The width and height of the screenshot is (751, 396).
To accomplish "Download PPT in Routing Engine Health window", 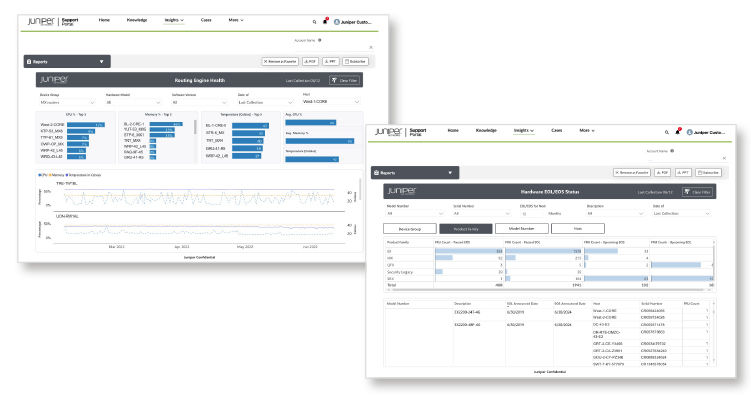I will [330, 62].
